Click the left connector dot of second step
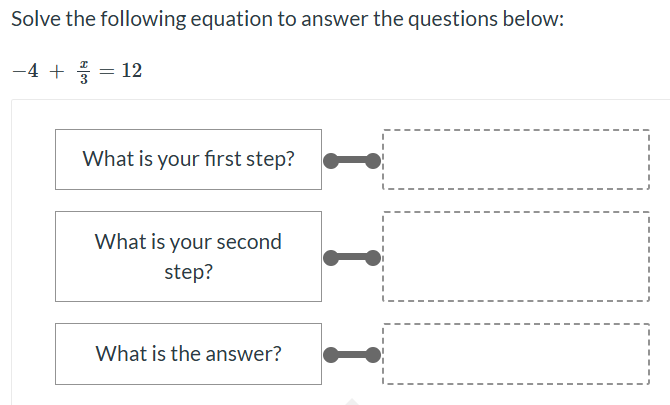Screen dimensions: 670x405 (x=330, y=257)
